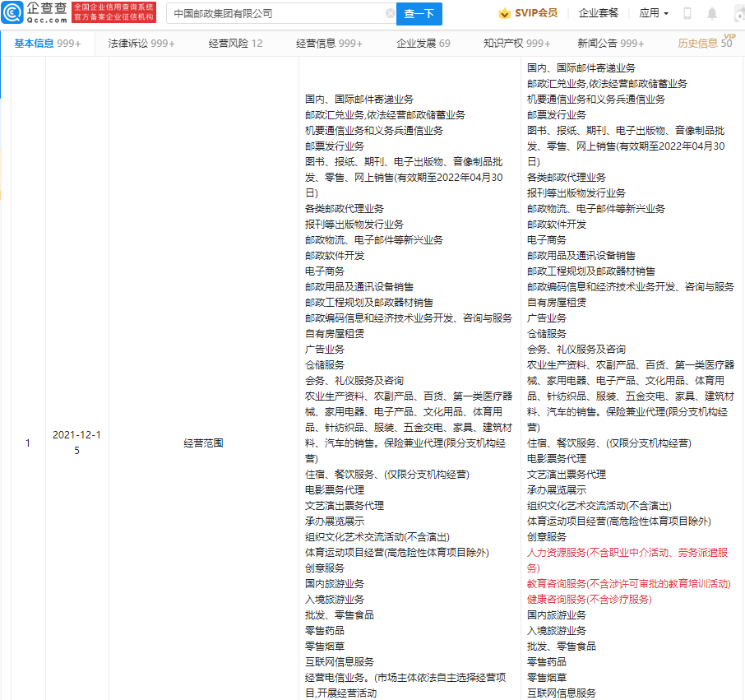Open the 企业发展 tab
745x700 pixels.
423,44
